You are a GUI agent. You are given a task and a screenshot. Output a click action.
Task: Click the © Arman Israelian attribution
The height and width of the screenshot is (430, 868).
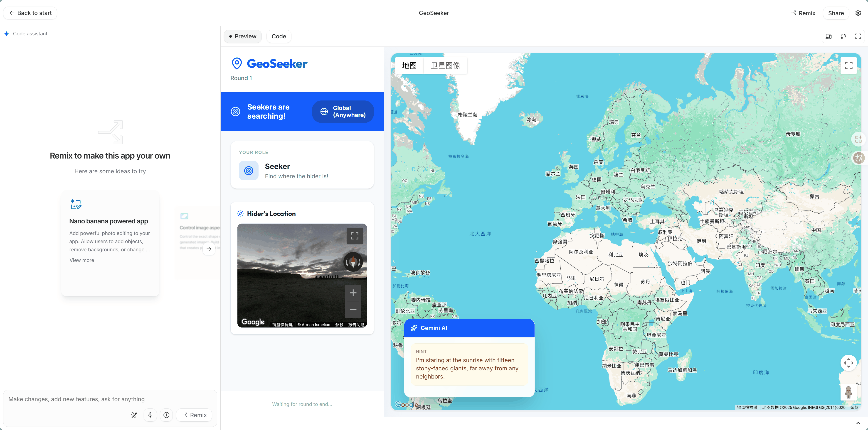pyautogui.click(x=314, y=325)
